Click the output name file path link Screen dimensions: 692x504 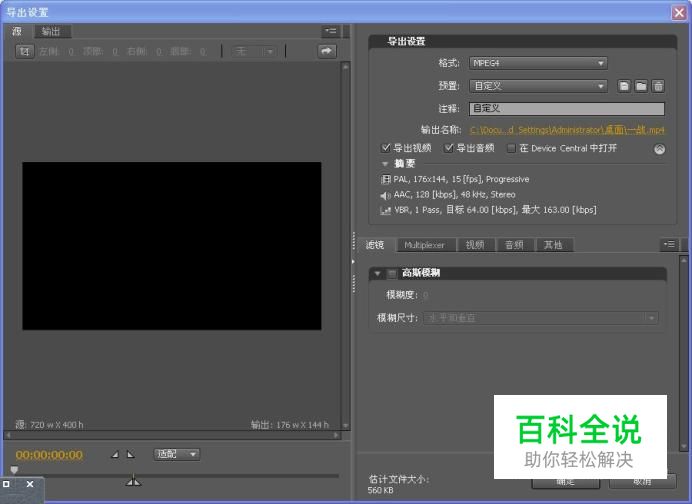tap(567, 130)
